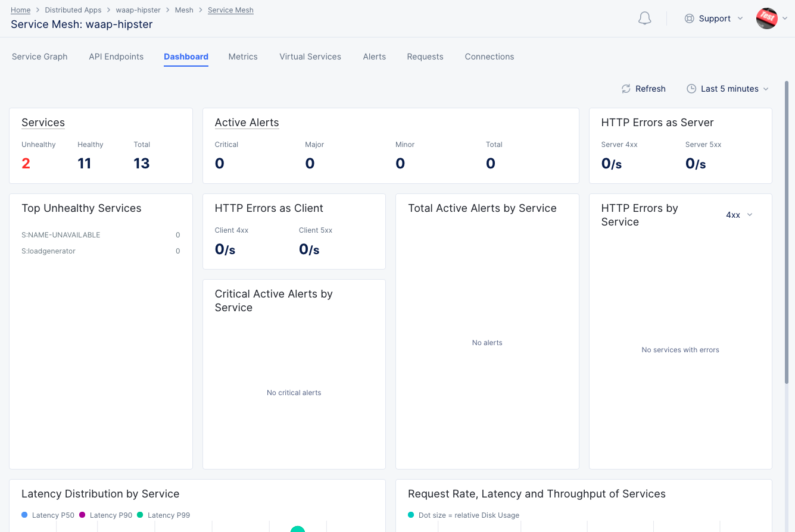The height and width of the screenshot is (532, 795).
Task: Click the Support account icon
Action: pos(688,18)
